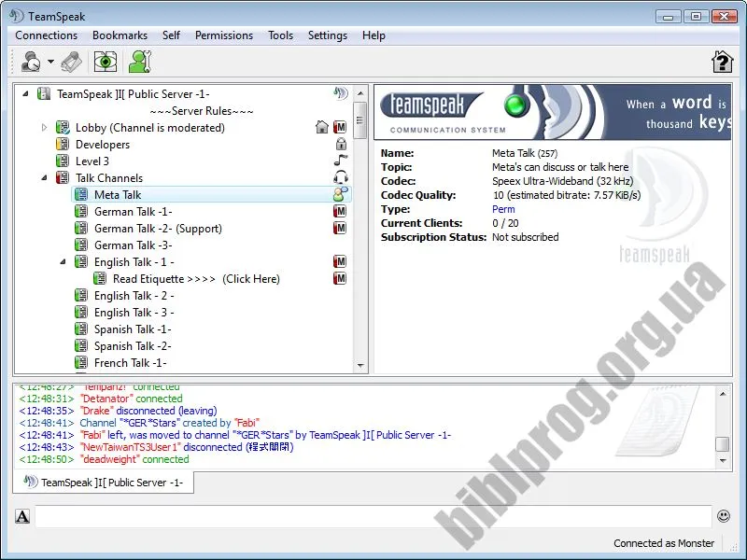
Task: Click the English Talk - 1 - channel icon
Action: coord(81,261)
